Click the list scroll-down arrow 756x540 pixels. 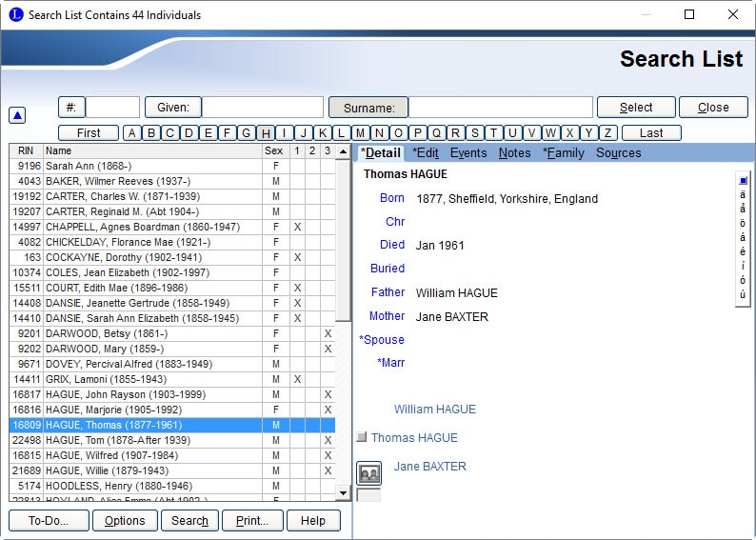coord(343,492)
